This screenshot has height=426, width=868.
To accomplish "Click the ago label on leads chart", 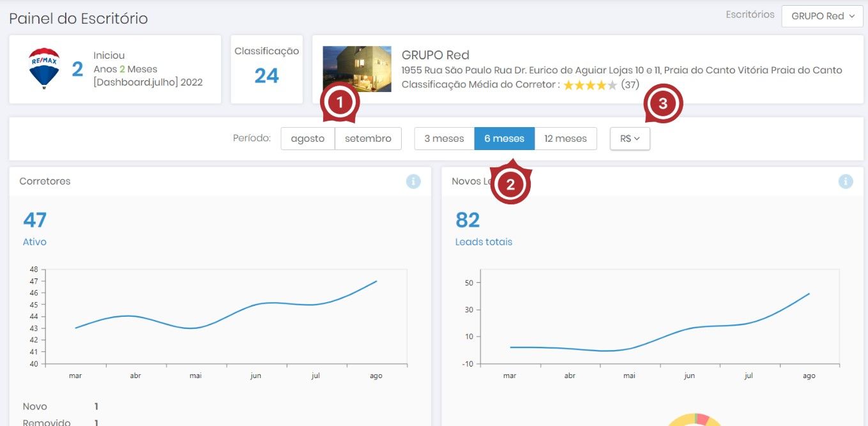I will coord(809,376).
